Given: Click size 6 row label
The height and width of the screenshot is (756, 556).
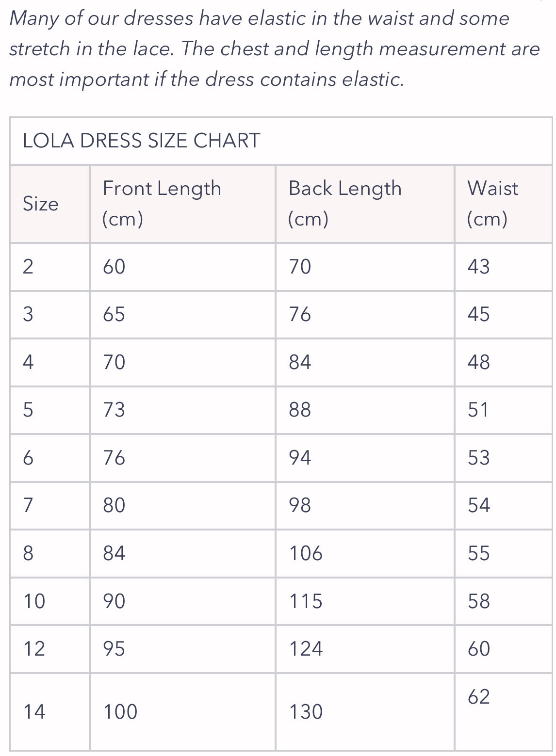Looking at the screenshot, I should pyautogui.click(x=28, y=458).
